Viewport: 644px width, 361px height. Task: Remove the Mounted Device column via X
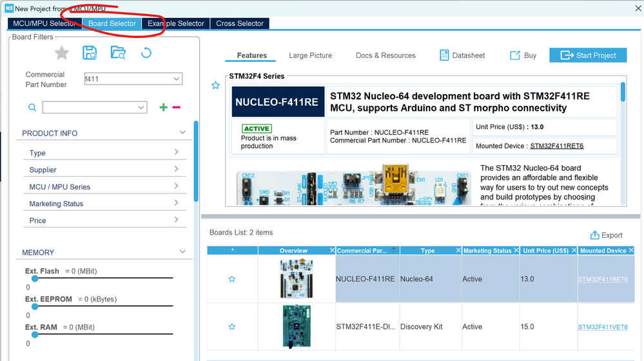click(x=631, y=250)
